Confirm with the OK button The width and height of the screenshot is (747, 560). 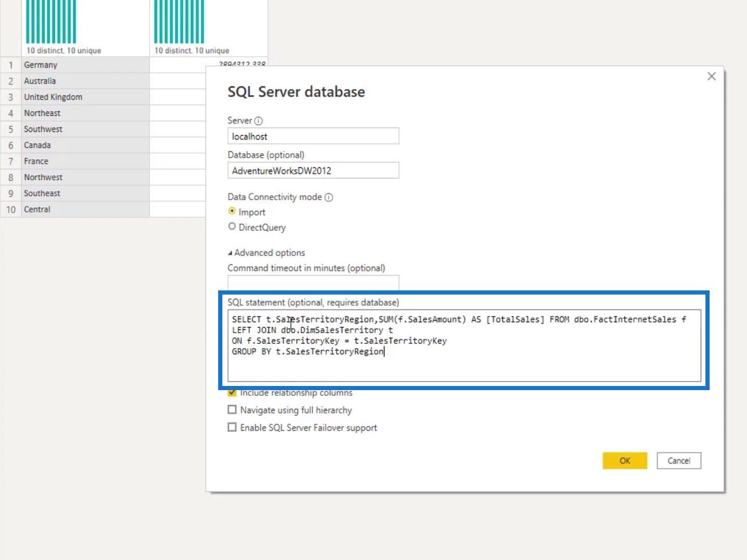[x=625, y=461]
